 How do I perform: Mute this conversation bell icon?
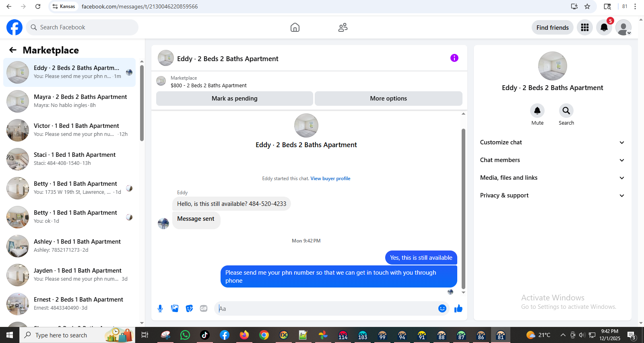537,111
